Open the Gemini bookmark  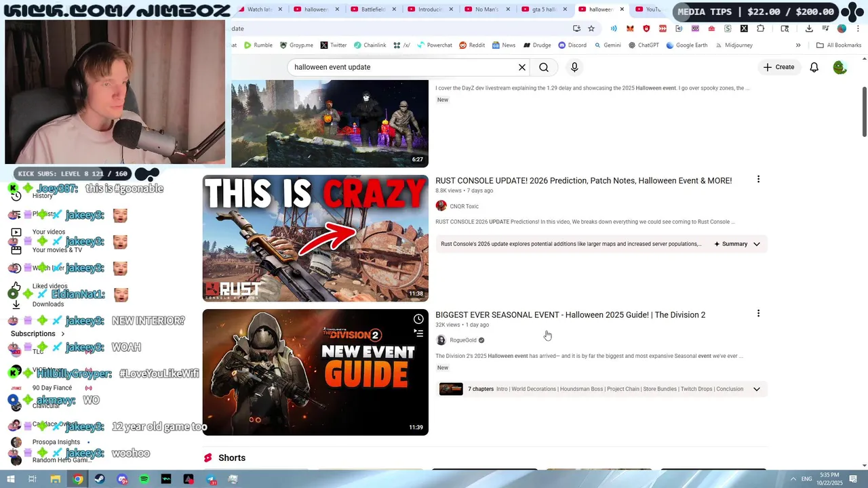pyautogui.click(x=608, y=45)
